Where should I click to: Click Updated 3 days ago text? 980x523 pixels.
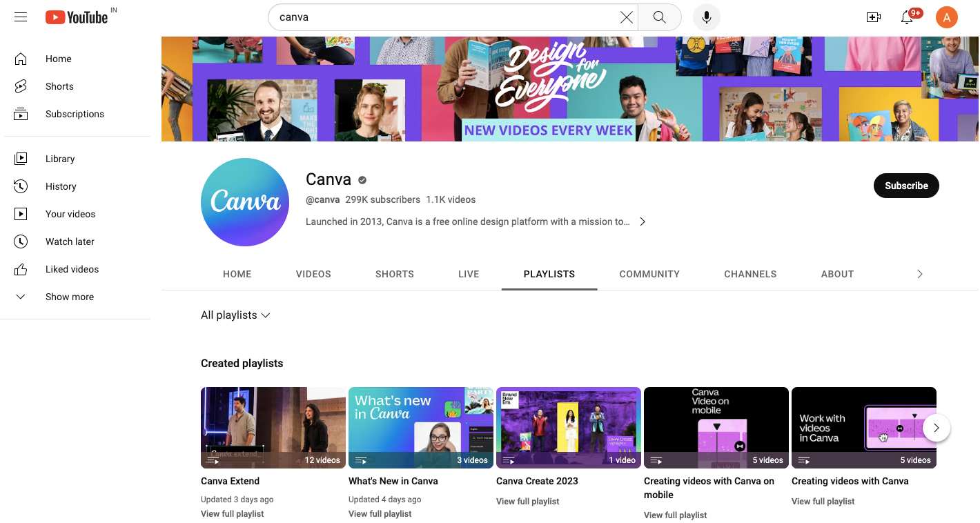237,500
